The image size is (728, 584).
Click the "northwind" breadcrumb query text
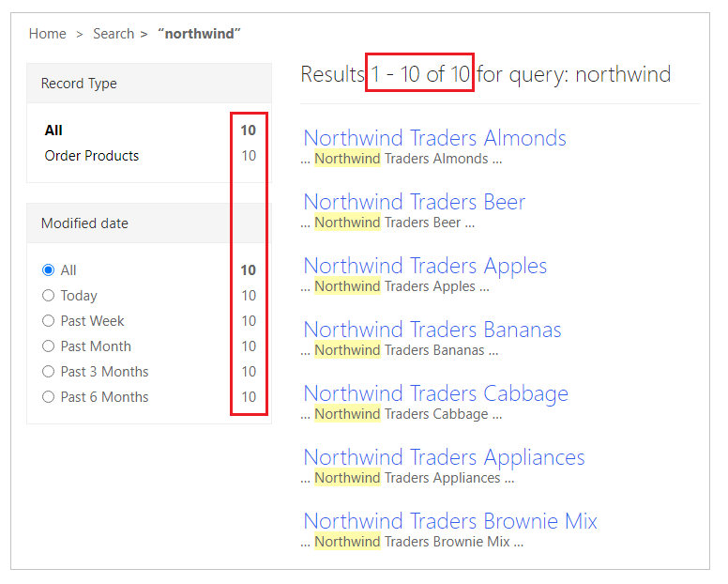pyautogui.click(x=200, y=34)
